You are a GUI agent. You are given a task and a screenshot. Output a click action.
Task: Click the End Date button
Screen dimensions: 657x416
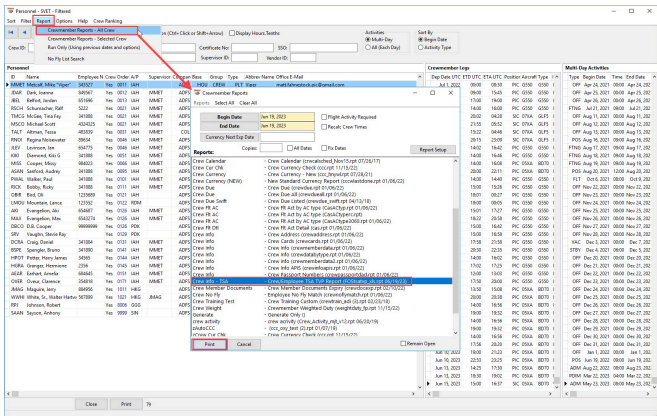[229, 126]
